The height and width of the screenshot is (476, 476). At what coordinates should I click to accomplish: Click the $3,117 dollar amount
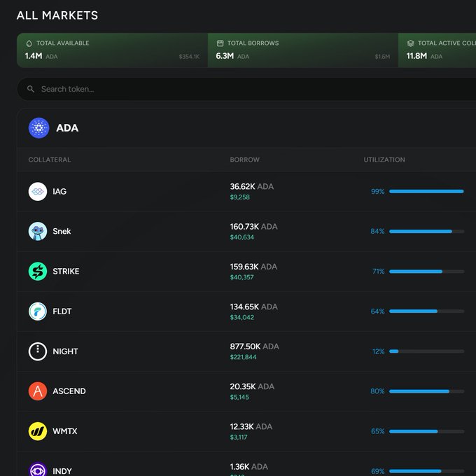239,437
